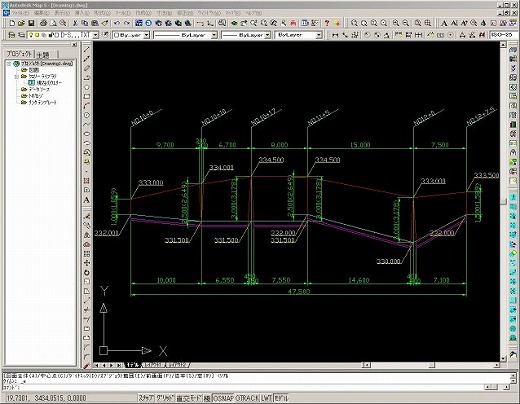Click the Zoom Out magnifier icon
The width and height of the screenshot is (520, 404).
(406, 23)
